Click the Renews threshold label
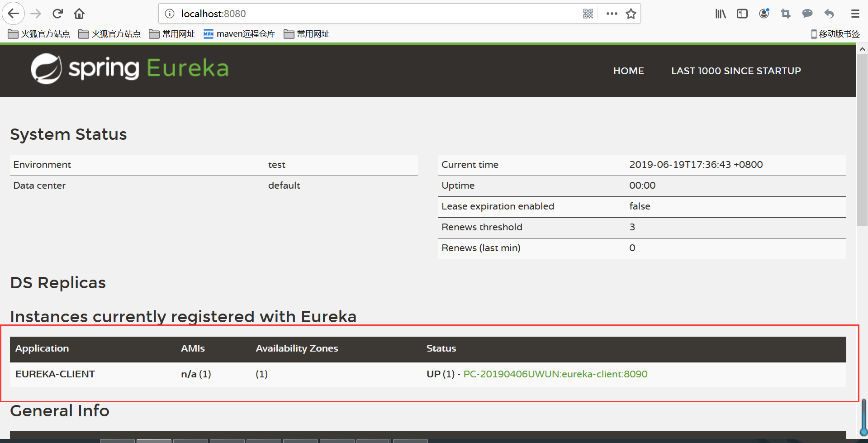868x443 pixels. click(482, 227)
